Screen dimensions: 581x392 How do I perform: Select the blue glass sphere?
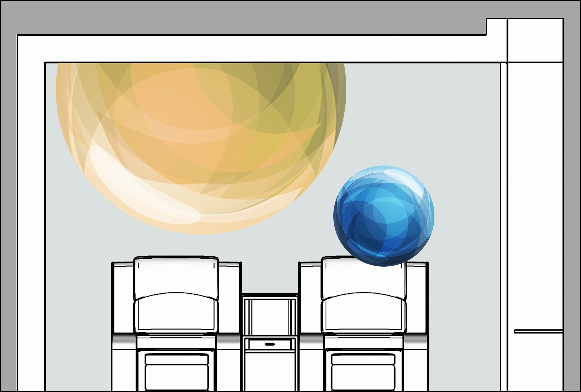pos(384,216)
